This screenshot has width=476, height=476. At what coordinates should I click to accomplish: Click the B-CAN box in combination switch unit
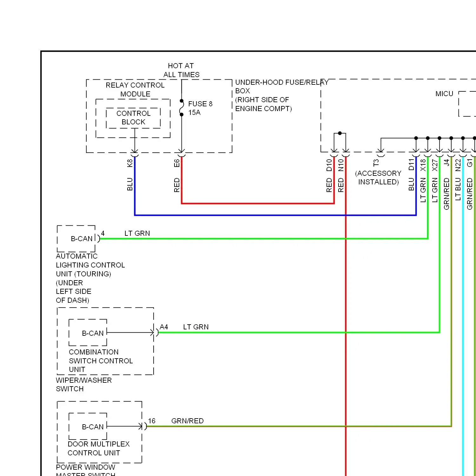(88, 333)
